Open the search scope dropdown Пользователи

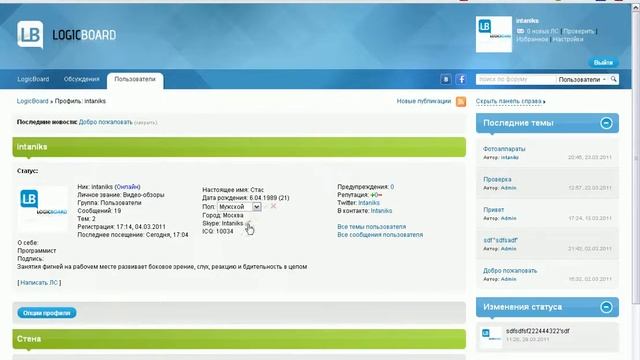(582, 80)
